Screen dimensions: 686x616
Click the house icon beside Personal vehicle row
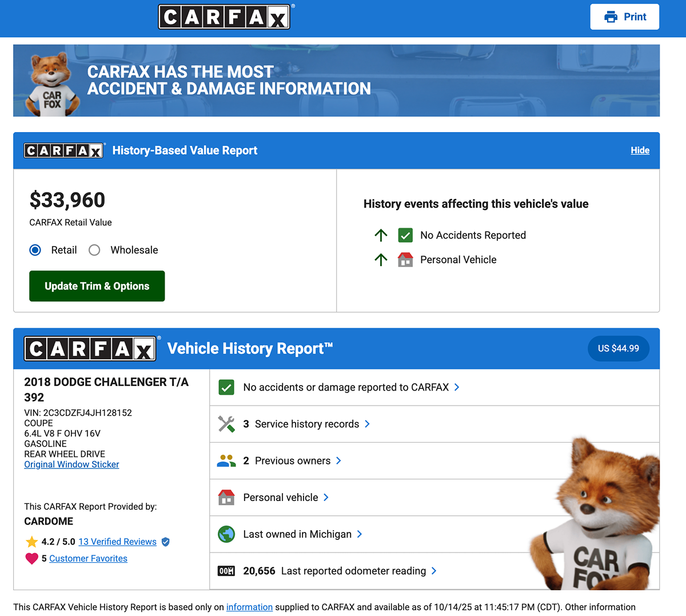click(x=226, y=497)
